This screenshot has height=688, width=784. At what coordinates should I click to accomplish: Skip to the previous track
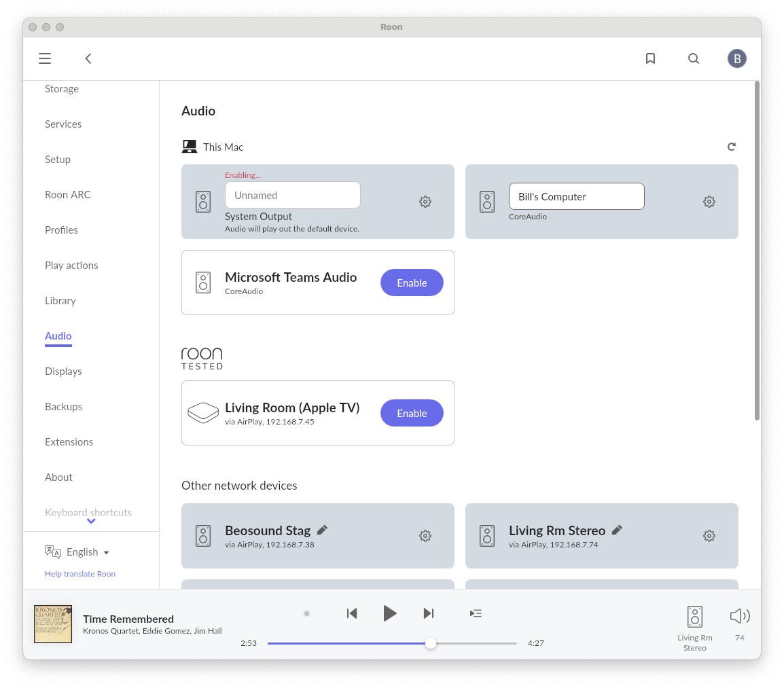click(x=352, y=613)
